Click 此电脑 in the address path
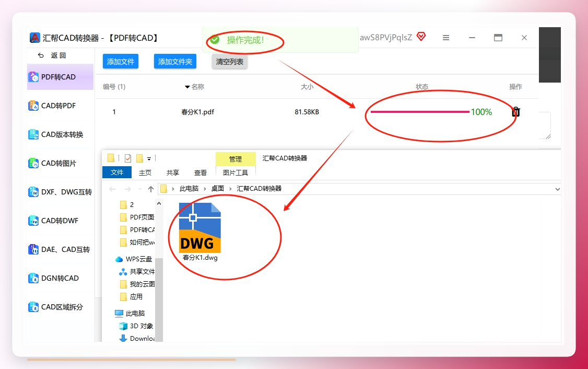Screen dimensions: 588x369 point(189,189)
